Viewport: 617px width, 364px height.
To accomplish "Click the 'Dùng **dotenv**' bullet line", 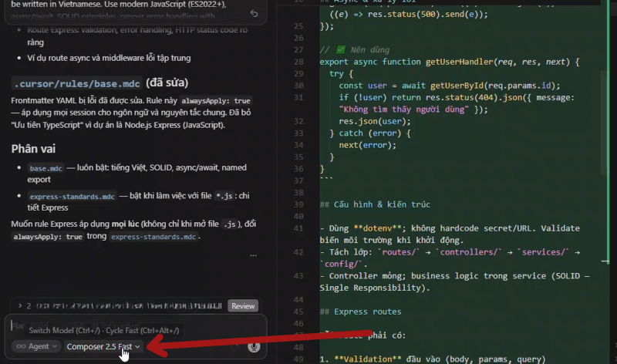I will pos(450,234).
